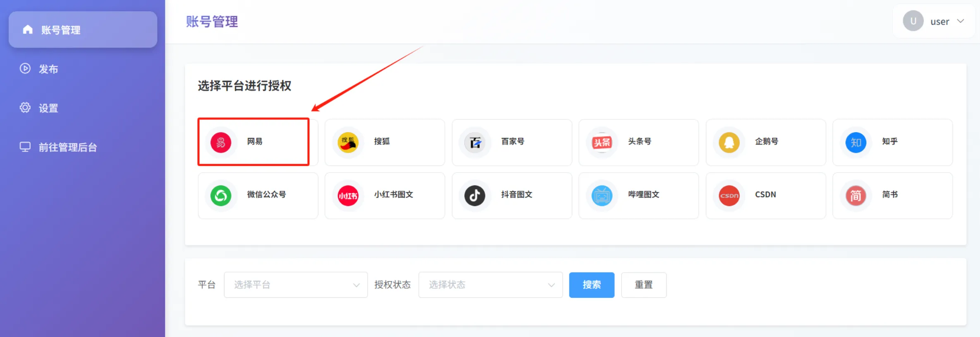Screen dimensions: 980x337
Task: Click the NetEase (网易) platform icon
Action: (221, 142)
